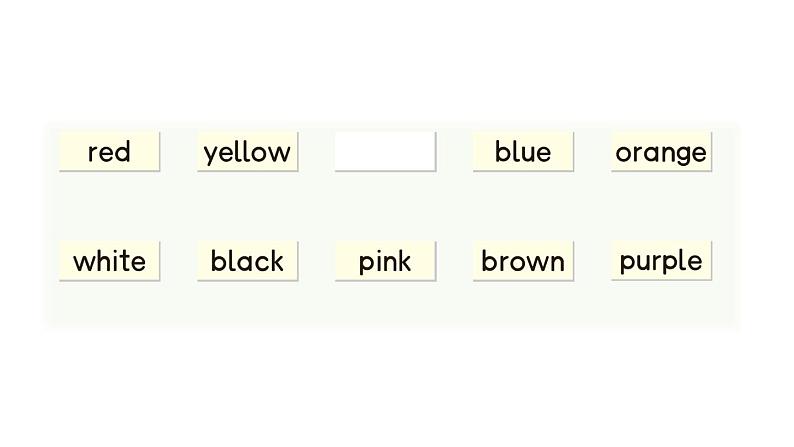Select the 'pink' word tile
Screen dimensions: 794x447
385,261
